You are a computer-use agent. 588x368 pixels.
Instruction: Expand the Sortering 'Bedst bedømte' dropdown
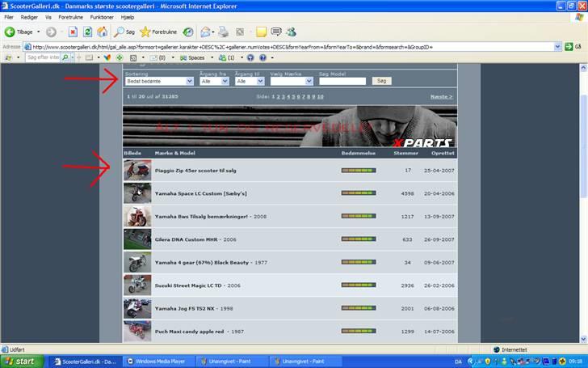pos(159,82)
